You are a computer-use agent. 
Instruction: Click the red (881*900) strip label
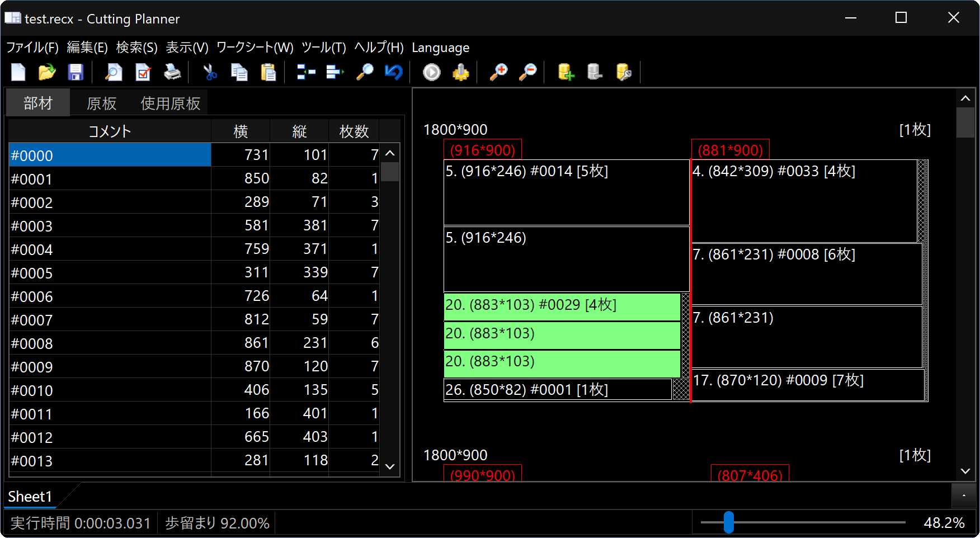pos(731,150)
